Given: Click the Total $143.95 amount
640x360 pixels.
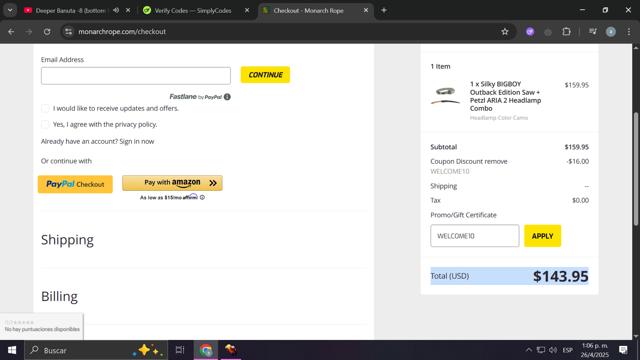Looking at the screenshot, I should click(560, 276).
